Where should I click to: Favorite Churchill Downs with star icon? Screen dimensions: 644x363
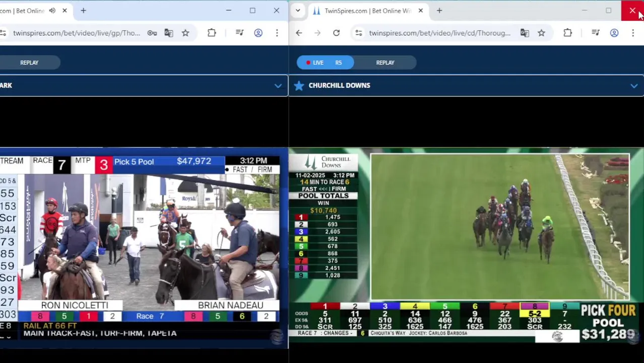299,86
